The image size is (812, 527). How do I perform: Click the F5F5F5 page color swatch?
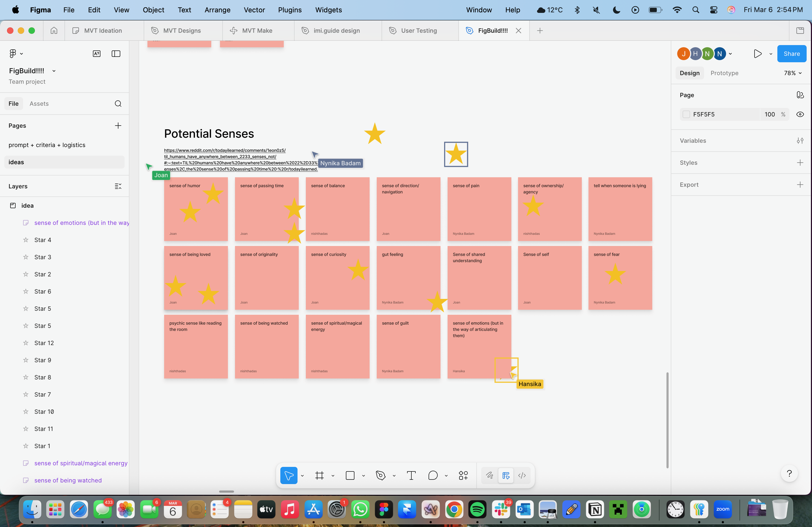click(686, 114)
